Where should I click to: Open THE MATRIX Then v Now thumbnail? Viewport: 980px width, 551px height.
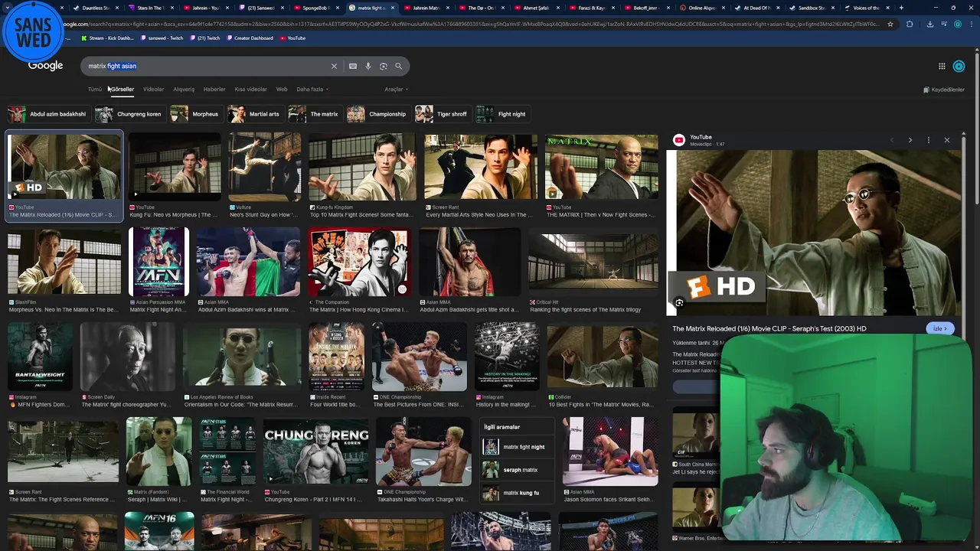(601, 167)
